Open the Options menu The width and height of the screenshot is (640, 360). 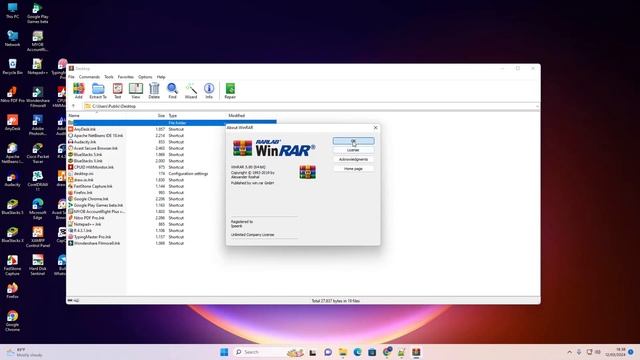point(145,77)
